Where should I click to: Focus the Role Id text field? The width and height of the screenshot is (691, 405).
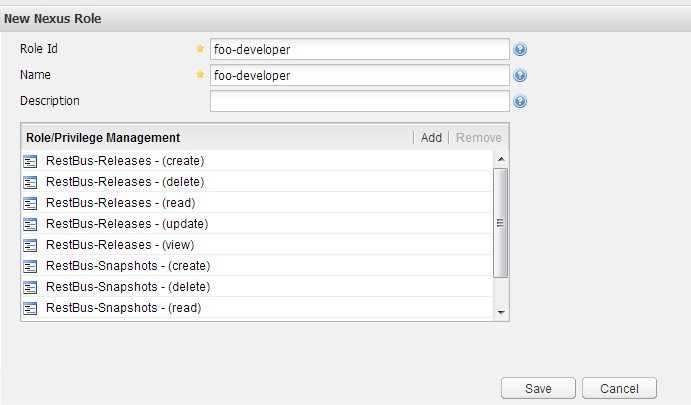point(360,49)
